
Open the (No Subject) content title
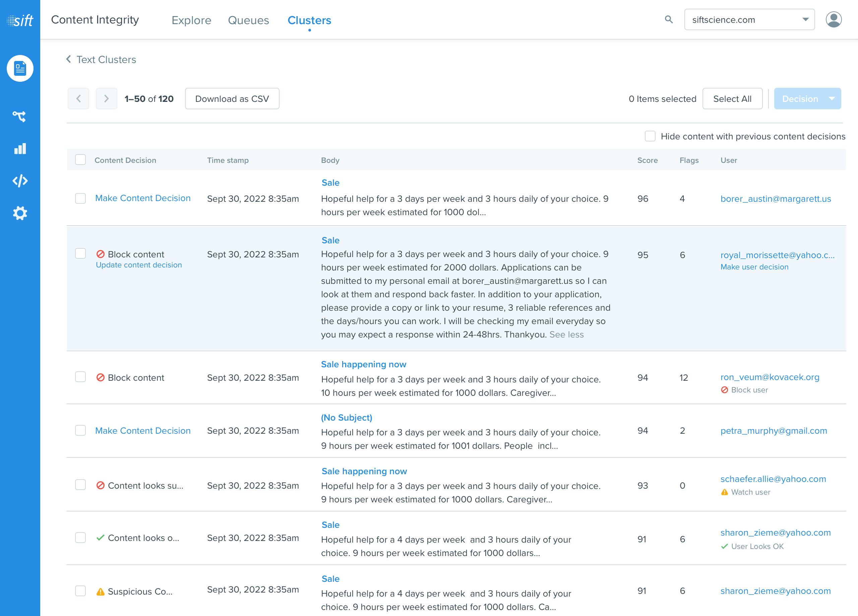(347, 417)
